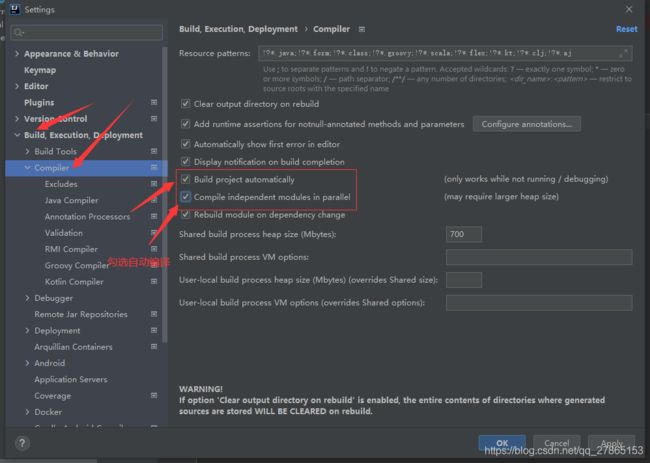The width and height of the screenshot is (650, 463).
Task: Click the Apply button
Action: coord(611,443)
